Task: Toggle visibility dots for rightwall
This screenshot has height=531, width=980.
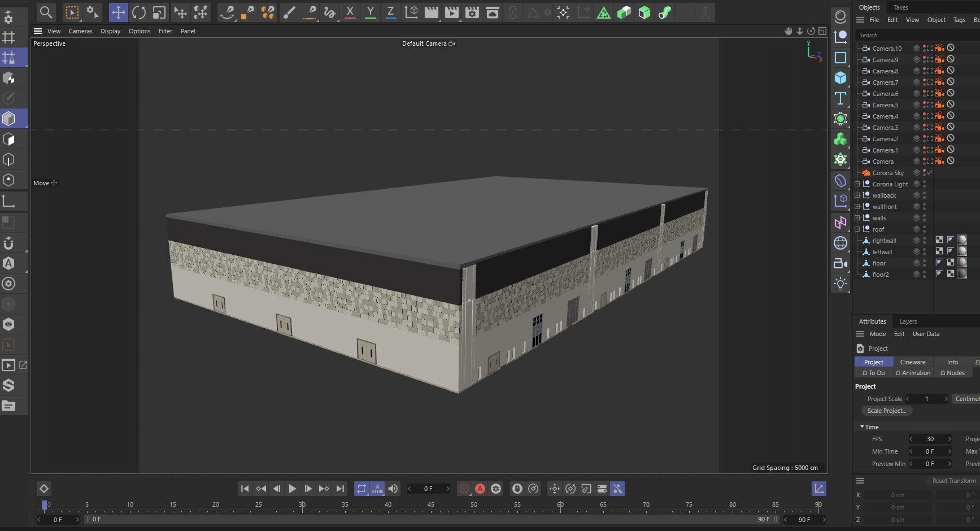Action: (924, 241)
